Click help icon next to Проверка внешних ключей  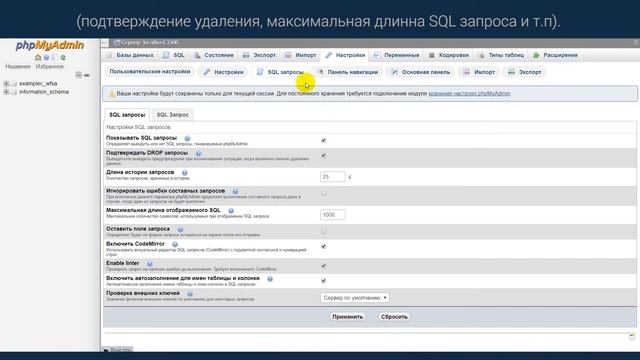(190, 294)
